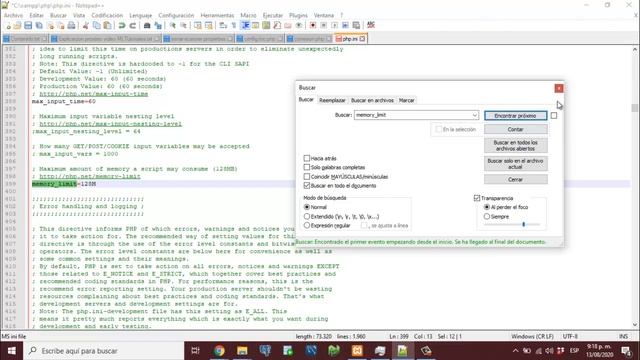The image size is (640, 360).
Task: Open Find with the binoculars icon
Action: tap(147, 25)
